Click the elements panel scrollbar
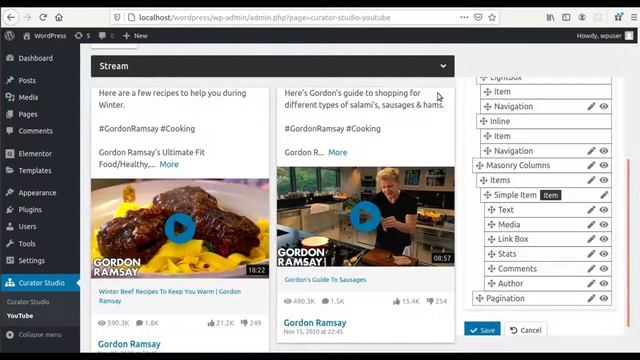640x360 pixels. pos(628,242)
